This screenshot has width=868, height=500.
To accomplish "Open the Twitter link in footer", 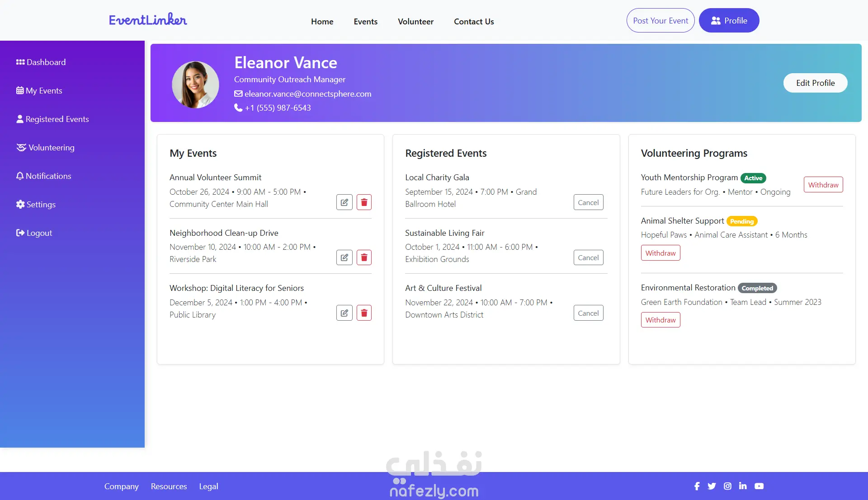I will (712, 486).
